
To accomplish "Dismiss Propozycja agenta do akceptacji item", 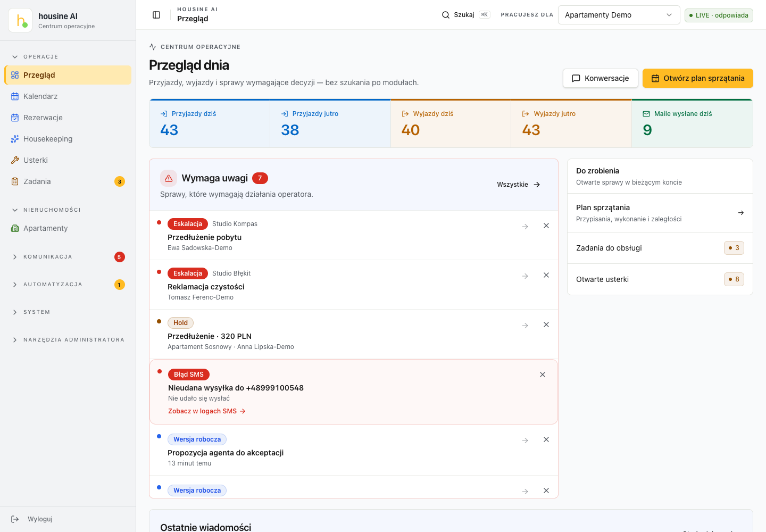I will click(546, 439).
